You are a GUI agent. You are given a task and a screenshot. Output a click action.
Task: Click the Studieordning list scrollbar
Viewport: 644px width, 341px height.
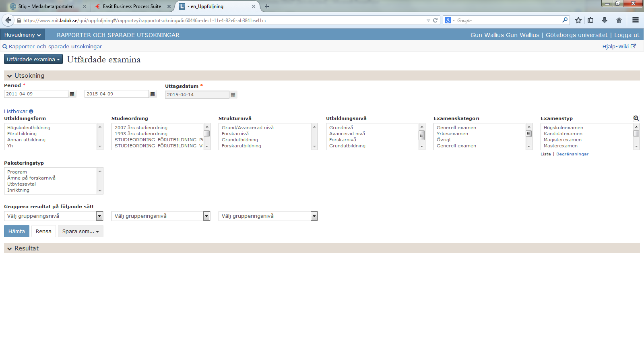pyautogui.click(x=207, y=136)
